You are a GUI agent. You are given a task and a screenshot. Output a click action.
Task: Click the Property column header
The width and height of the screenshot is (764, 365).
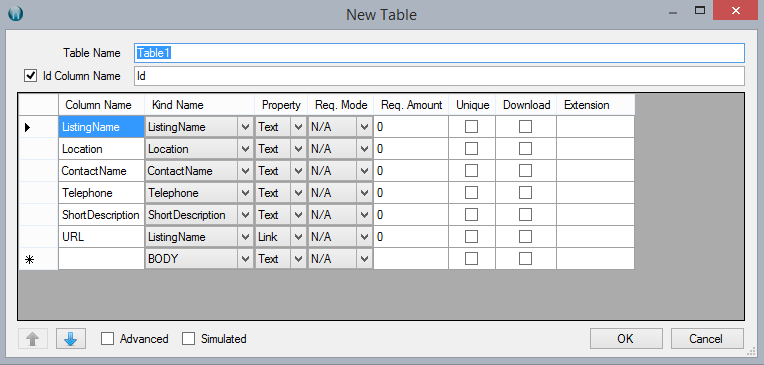281,105
